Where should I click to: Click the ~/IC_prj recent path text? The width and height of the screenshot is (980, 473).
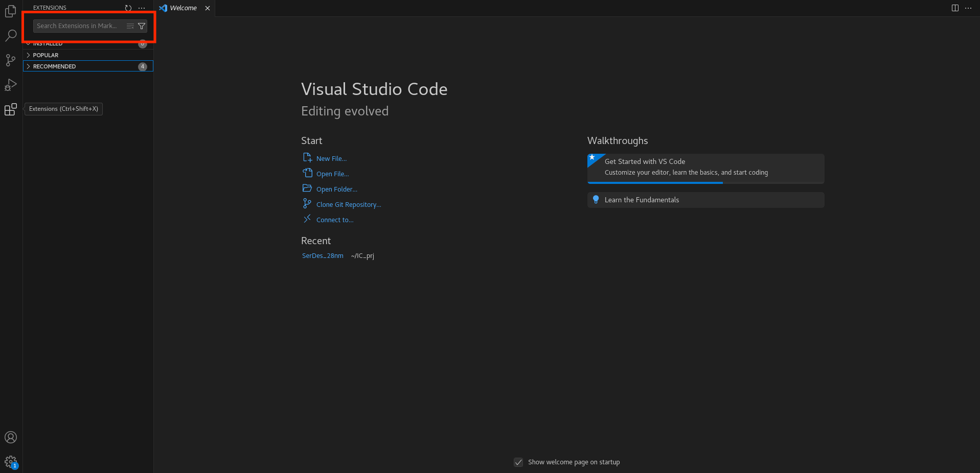pos(362,256)
